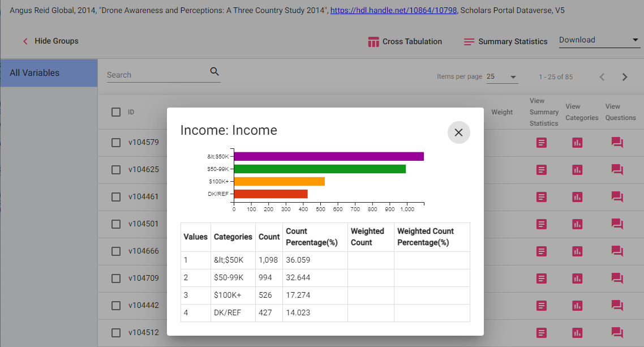View summary statistics for v104666
The height and width of the screenshot is (347, 644).
[541, 251]
